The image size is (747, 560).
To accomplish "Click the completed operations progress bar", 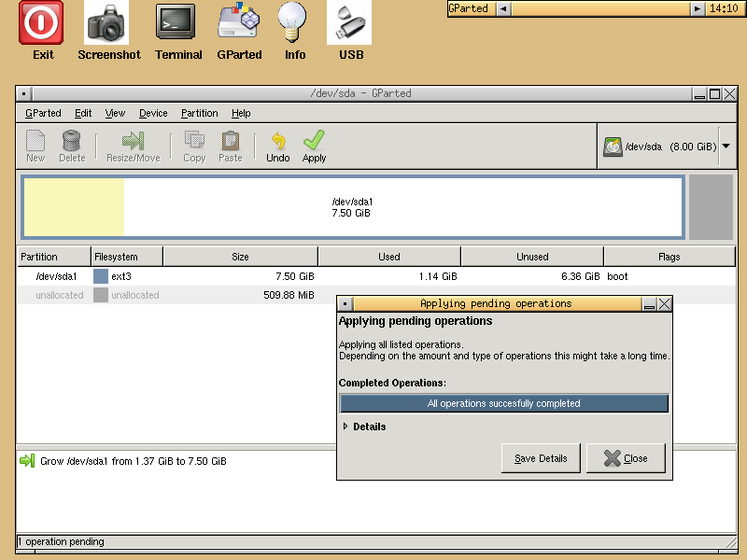I will click(x=504, y=403).
